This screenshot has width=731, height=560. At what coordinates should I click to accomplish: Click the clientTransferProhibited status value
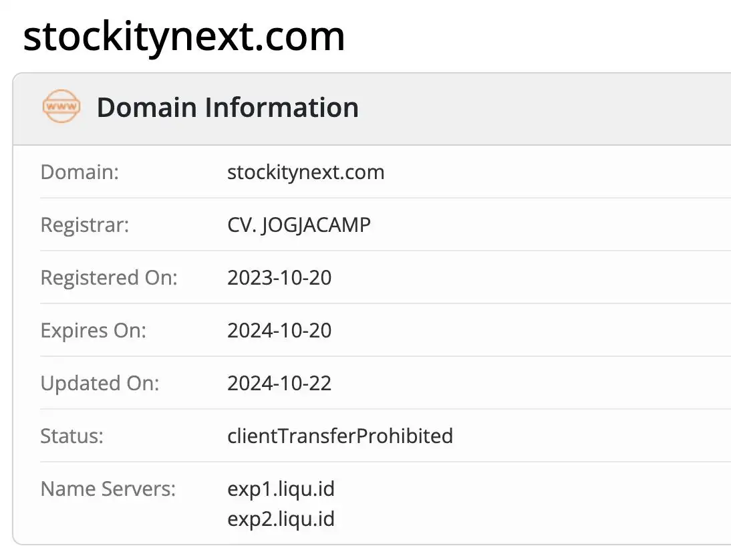pyautogui.click(x=340, y=436)
